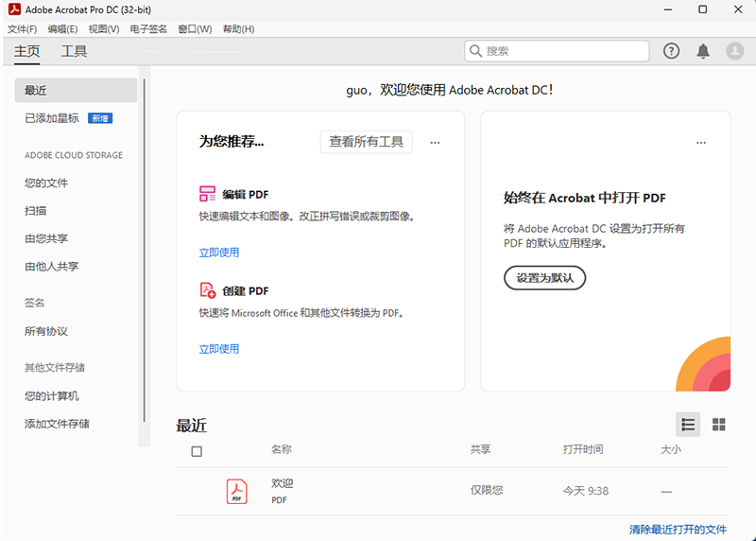Click the 查看所有工具 button
This screenshot has width=756, height=541.
[x=367, y=142]
